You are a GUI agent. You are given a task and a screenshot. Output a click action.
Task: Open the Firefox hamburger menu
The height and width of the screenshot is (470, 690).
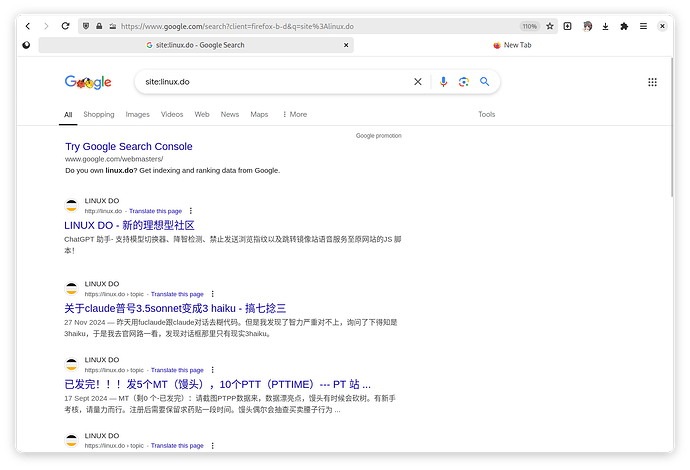(x=643, y=26)
